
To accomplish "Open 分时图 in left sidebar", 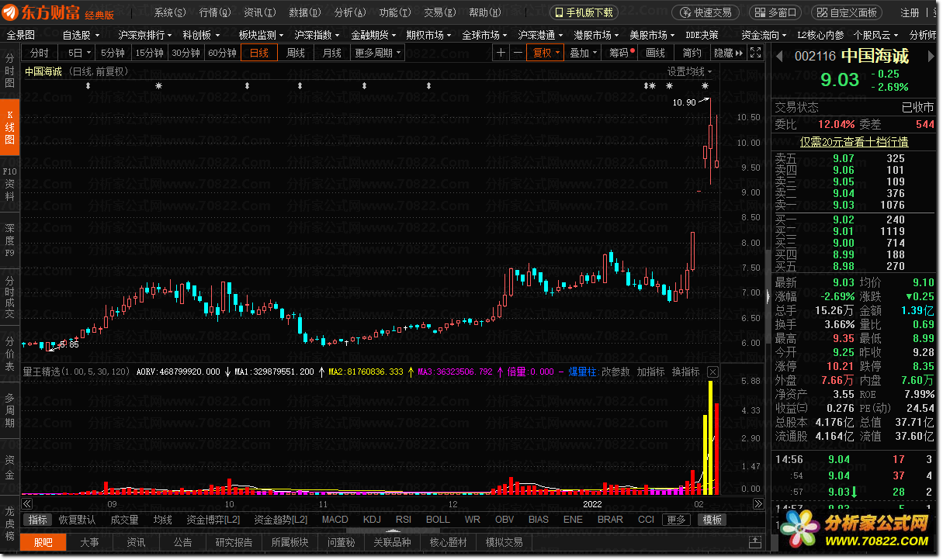I will (x=10, y=71).
